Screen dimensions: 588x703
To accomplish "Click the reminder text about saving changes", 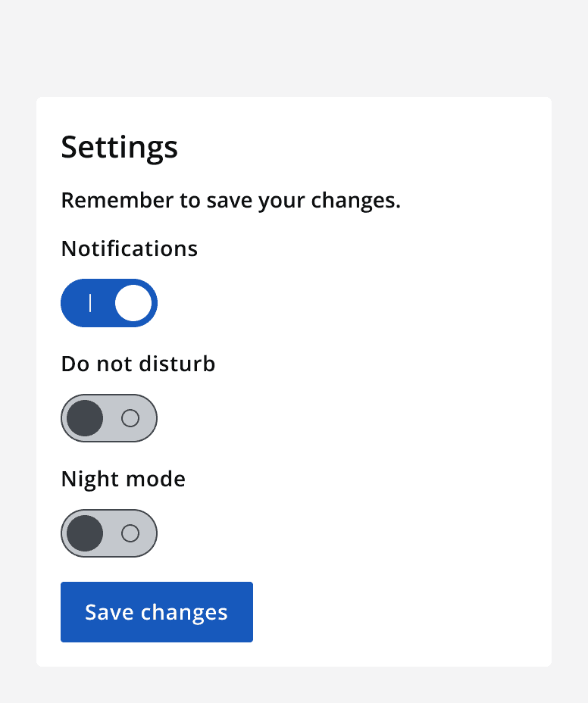I will point(231,200).
